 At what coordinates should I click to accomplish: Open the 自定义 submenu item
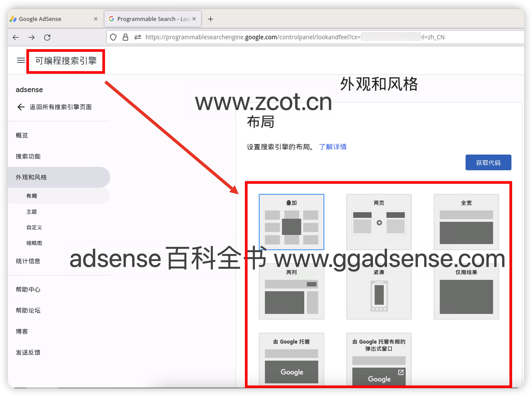click(34, 227)
